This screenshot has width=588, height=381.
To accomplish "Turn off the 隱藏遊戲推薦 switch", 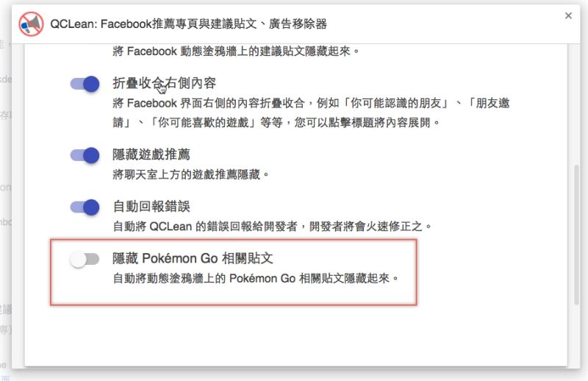I will 85,155.
